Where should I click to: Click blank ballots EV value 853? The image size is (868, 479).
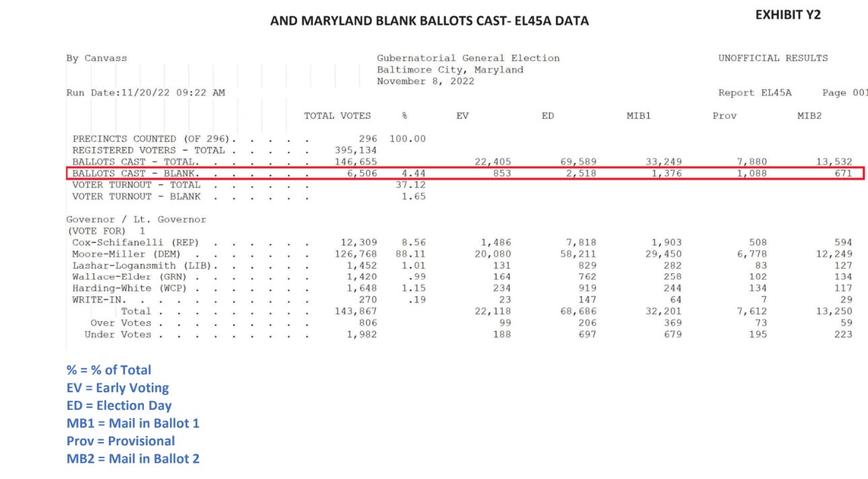[x=502, y=173]
